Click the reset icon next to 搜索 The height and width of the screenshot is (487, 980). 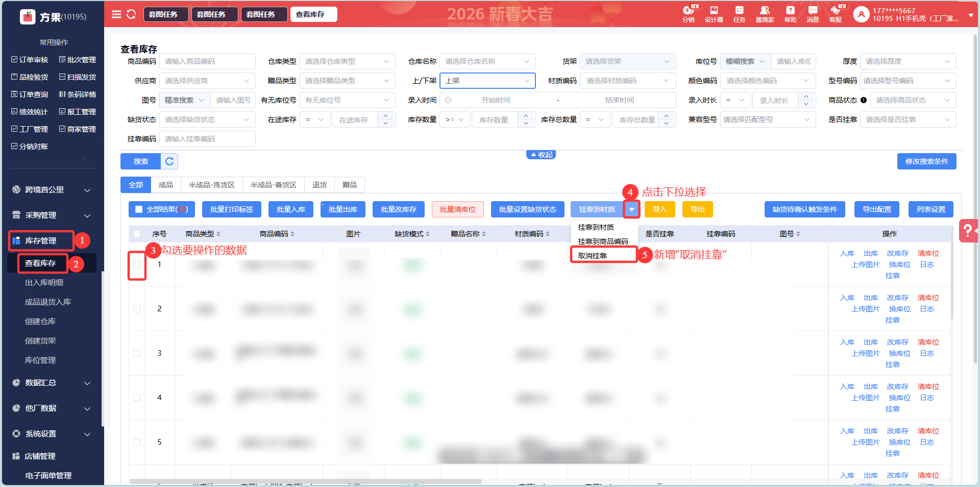click(169, 161)
